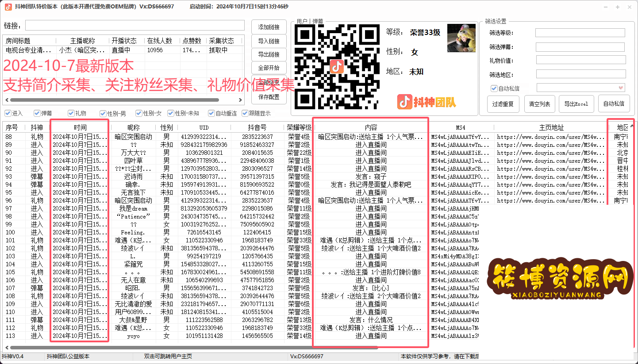
Task: Toggle the 进入 checkbox
Action: (8, 113)
